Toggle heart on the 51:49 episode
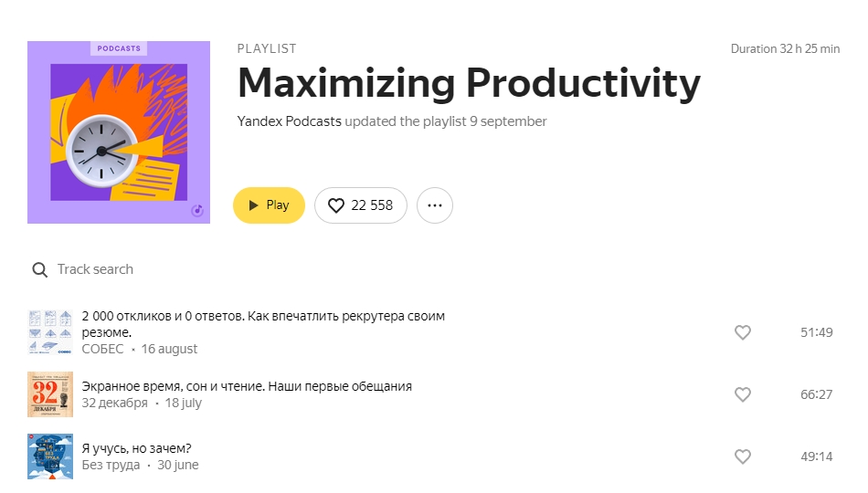 click(x=742, y=332)
